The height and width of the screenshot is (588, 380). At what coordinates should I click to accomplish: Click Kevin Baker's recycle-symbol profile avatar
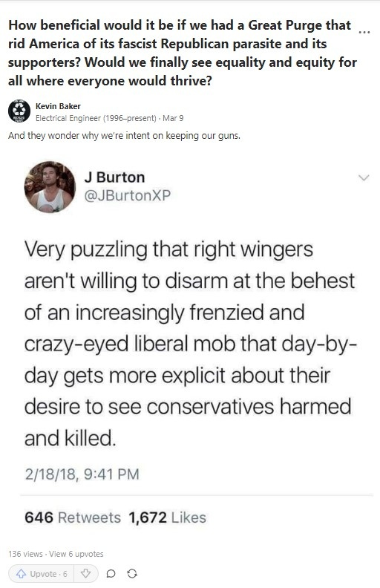coord(19,111)
